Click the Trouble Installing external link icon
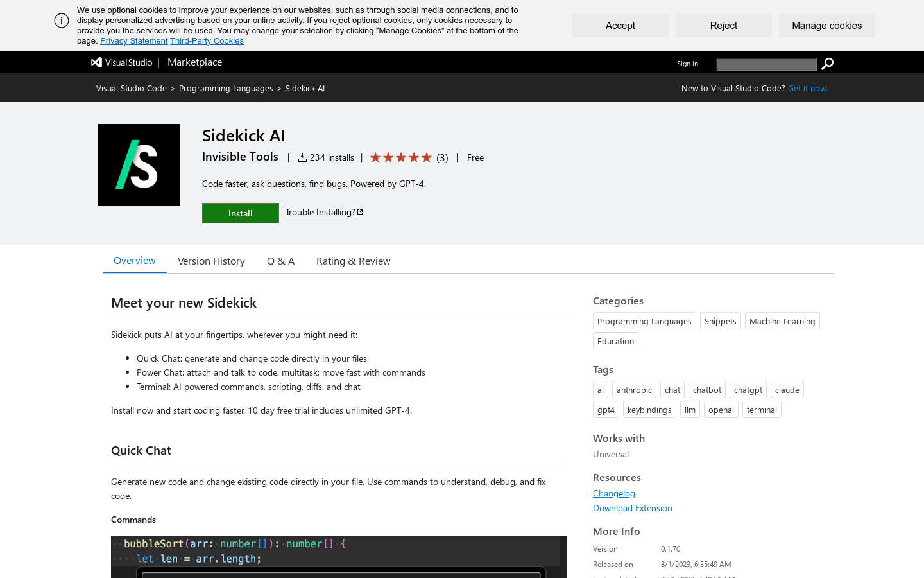Viewport: 924px width, 578px height. (x=360, y=212)
